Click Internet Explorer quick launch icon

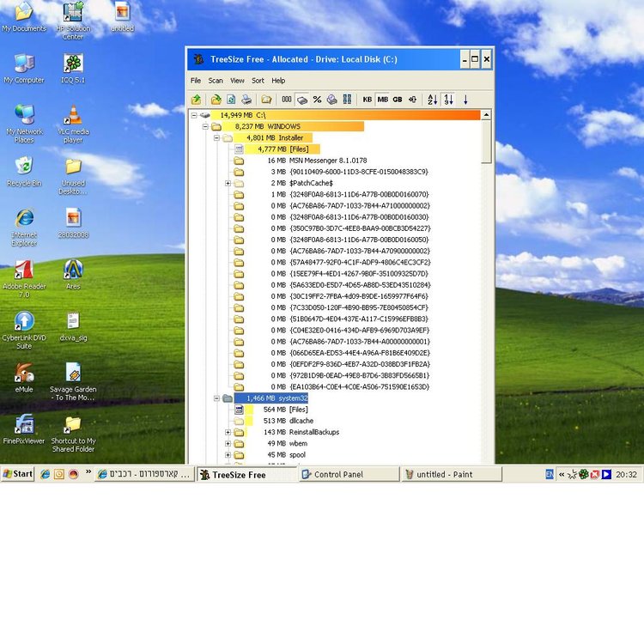click(x=45, y=474)
